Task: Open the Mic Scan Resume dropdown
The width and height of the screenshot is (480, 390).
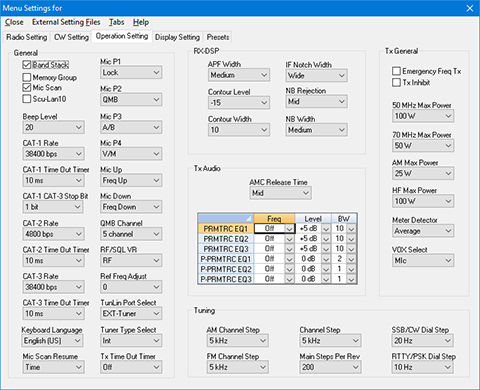Action: tap(53, 367)
